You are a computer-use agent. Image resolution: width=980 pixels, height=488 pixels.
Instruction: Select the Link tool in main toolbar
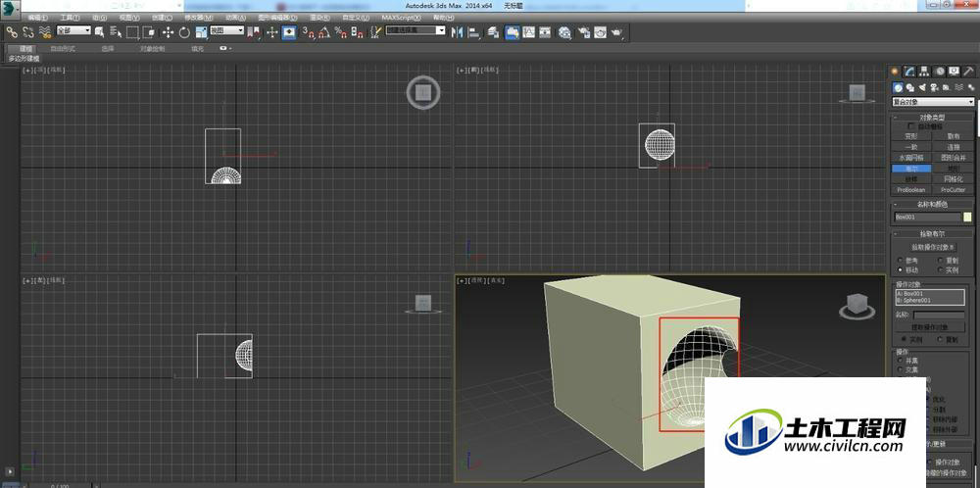(12, 32)
